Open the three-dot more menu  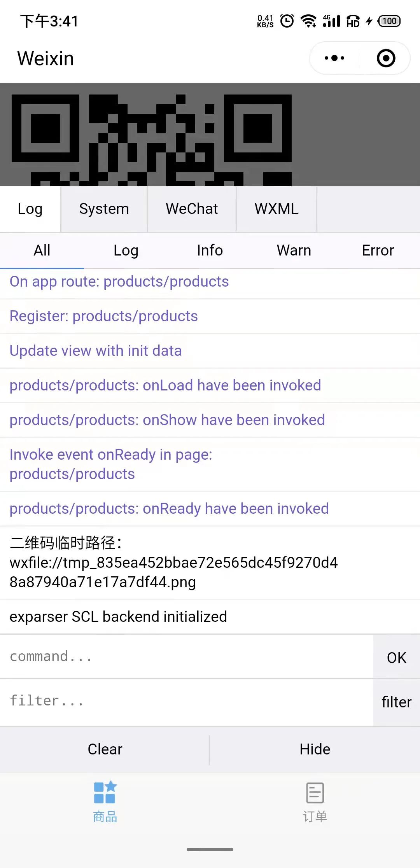334,58
